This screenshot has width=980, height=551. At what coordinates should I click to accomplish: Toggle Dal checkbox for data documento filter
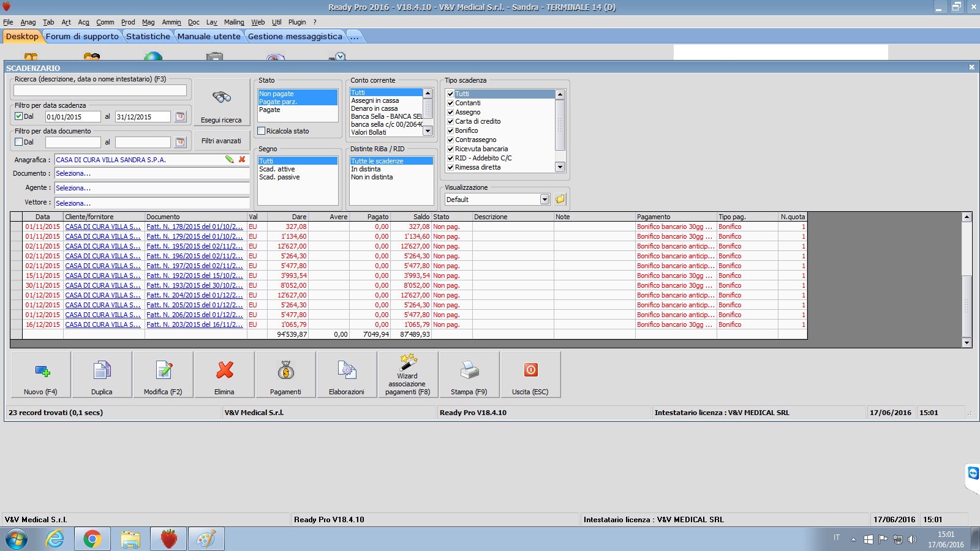pos(19,142)
